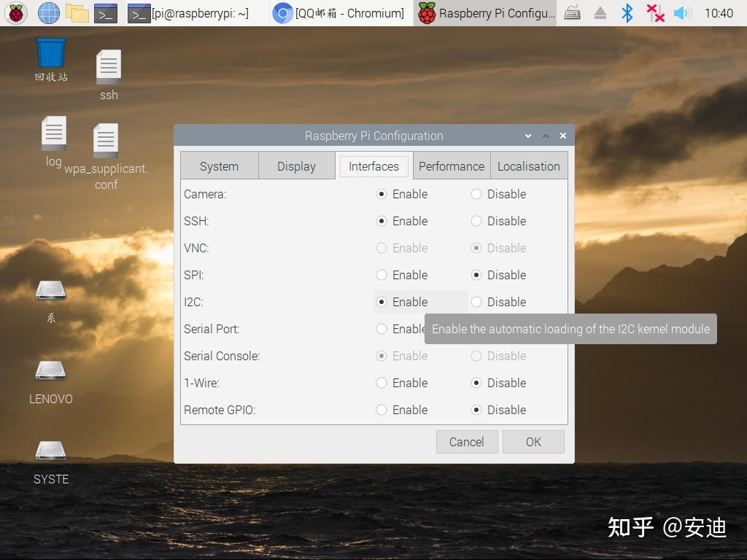Set Serial Port to Enable
747x560 pixels.
(x=400, y=329)
